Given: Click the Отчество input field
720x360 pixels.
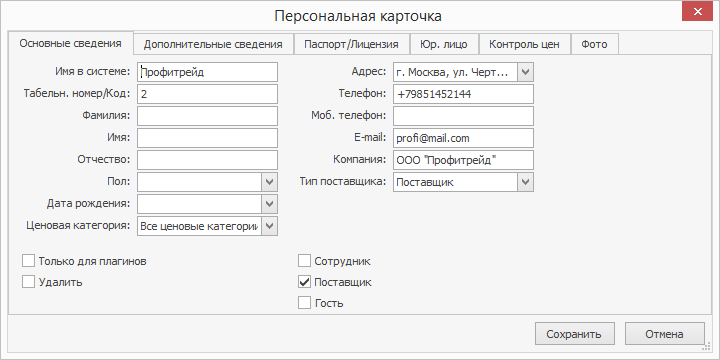Looking at the screenshot, I should (207, 160).
